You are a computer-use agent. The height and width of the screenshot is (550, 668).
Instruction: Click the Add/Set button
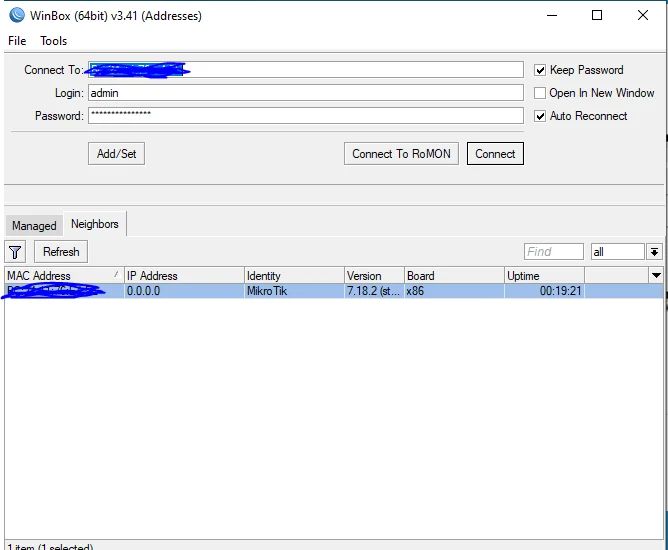point(116,153)
